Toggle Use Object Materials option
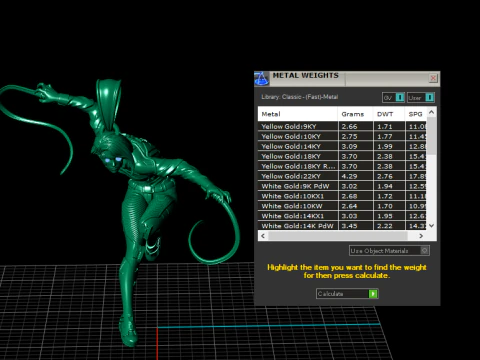Viewport: 480px width, 360px height. point(389,251)
